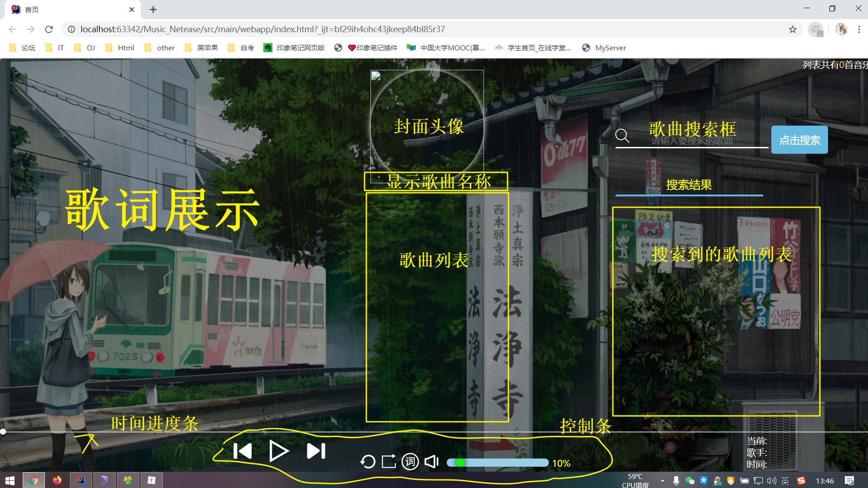Open the Html bookmarks folder
The height and width of the screenshot is (488, 868).
pos(119,48)
